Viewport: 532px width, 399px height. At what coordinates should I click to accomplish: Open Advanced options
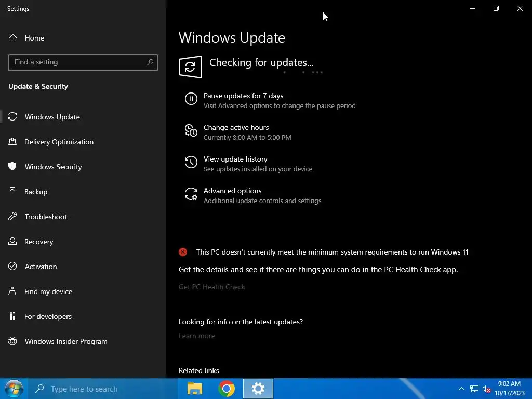(x=232, y=191)
